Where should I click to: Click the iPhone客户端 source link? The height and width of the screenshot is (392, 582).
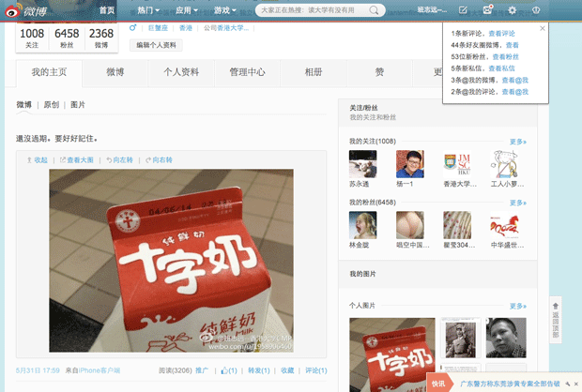(x=100, y=370)
